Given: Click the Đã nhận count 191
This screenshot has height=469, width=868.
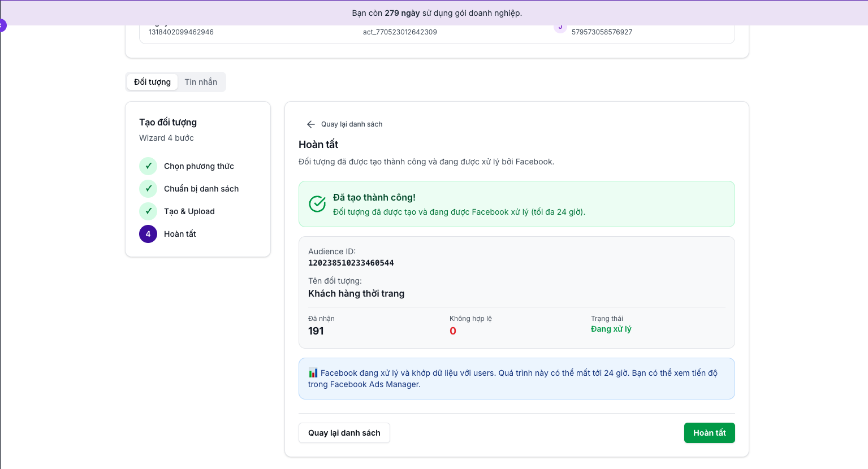Looking at the screenshot, I should pyautogui.click(x=316, y=331).
